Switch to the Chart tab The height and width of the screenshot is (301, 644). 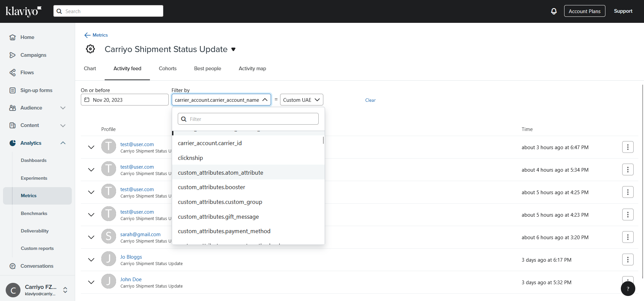click(x=90, y=69)
